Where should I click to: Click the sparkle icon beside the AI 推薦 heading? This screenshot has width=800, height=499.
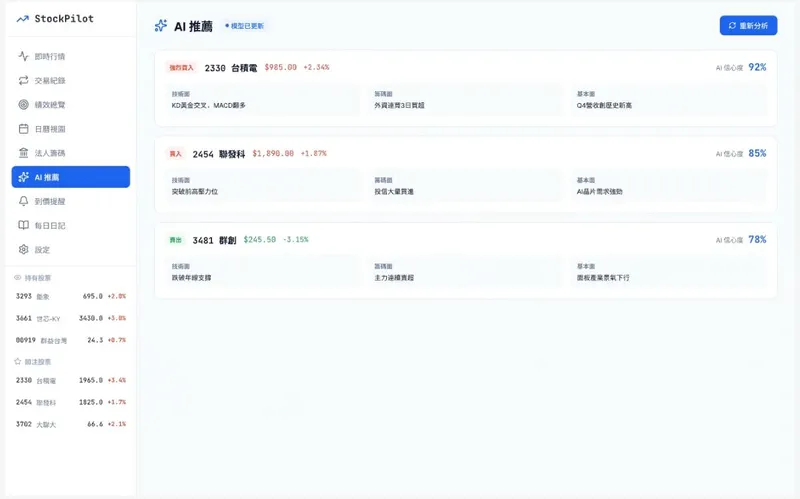tap(161, 26)
